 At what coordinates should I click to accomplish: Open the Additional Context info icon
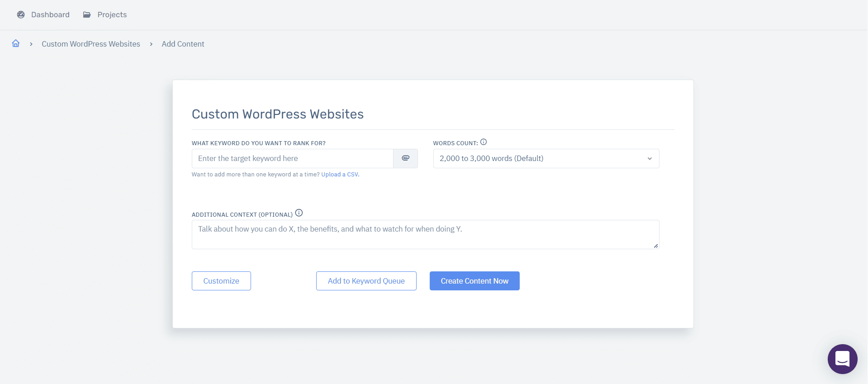pos(299,213)
